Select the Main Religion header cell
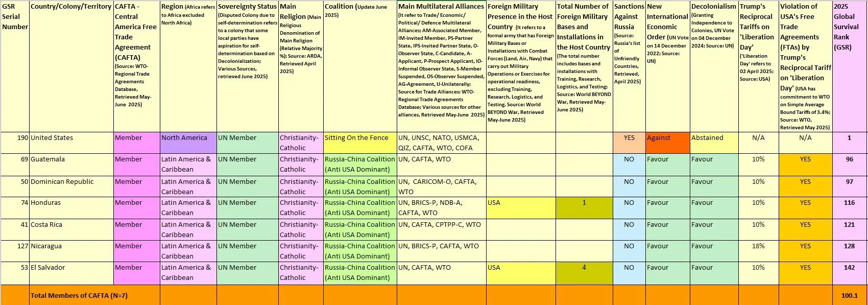The width and height of the screenshot is (868, 305). click(x=301, y=66)
